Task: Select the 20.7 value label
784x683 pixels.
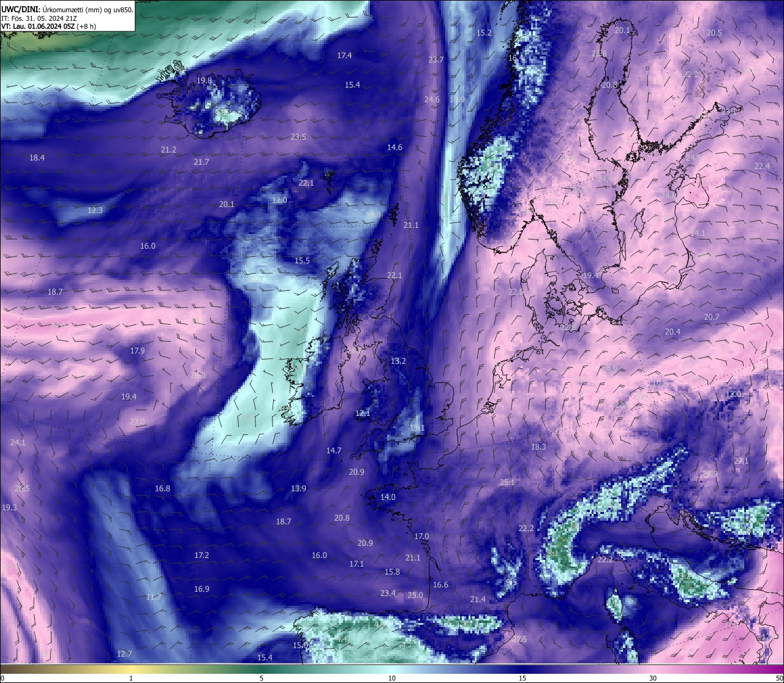Action: coord(711,317)
